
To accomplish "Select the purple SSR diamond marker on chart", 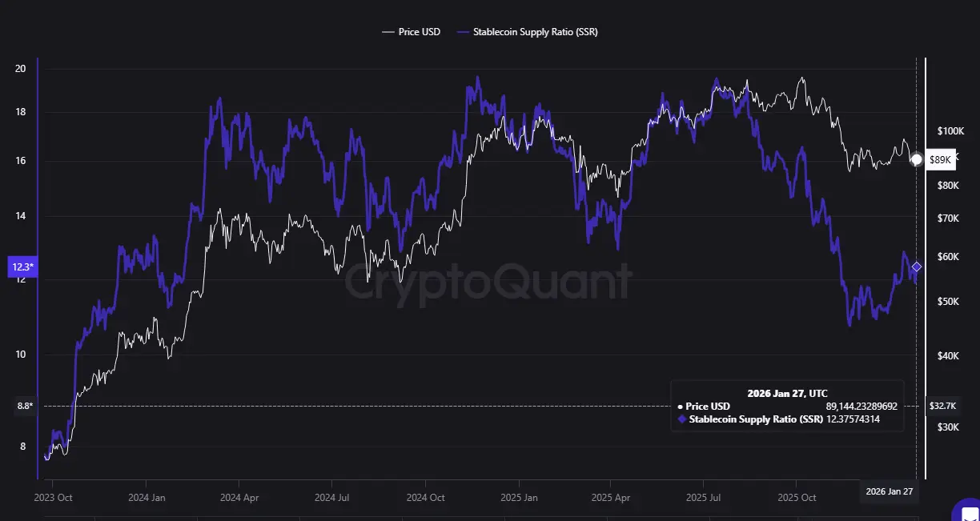I will pyautogui.click(x=915, y=266).
